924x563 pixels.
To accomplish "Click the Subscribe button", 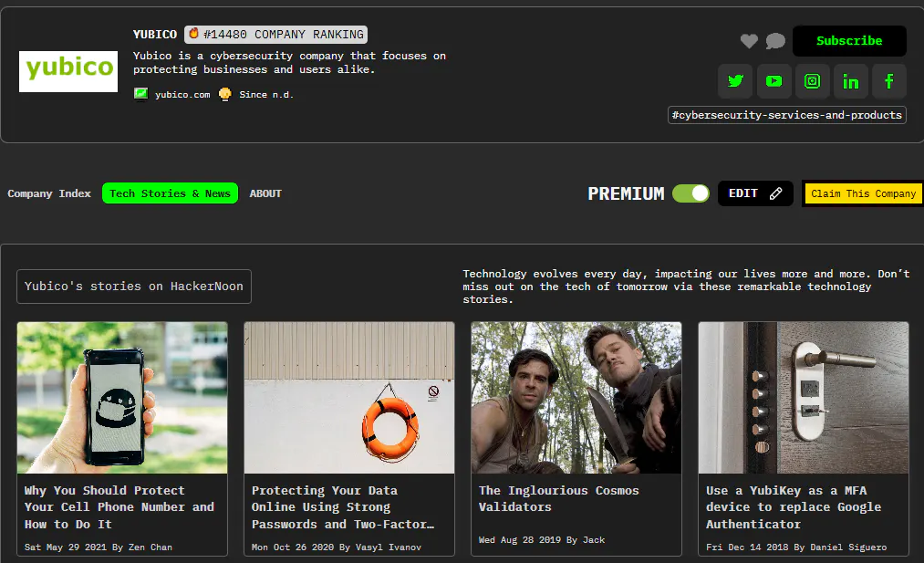I will [x=849, y=41].
